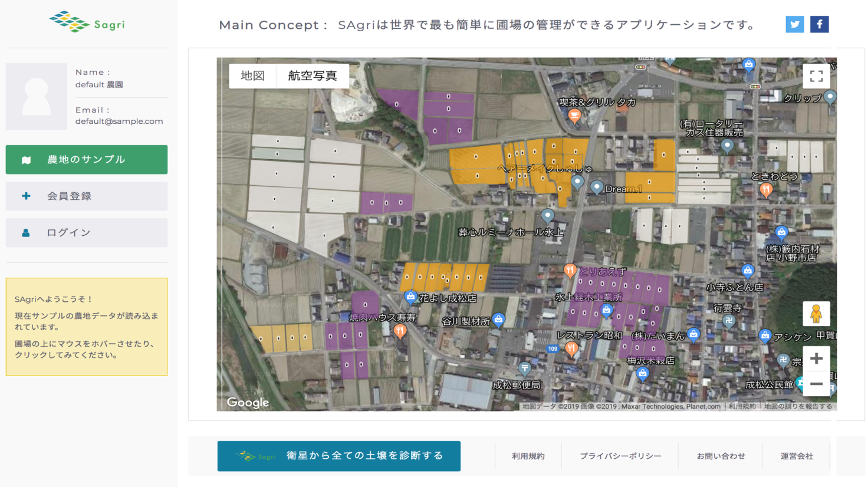Click the 行雲寺 temple marker
868x487 pixels.
pos(729,321)
